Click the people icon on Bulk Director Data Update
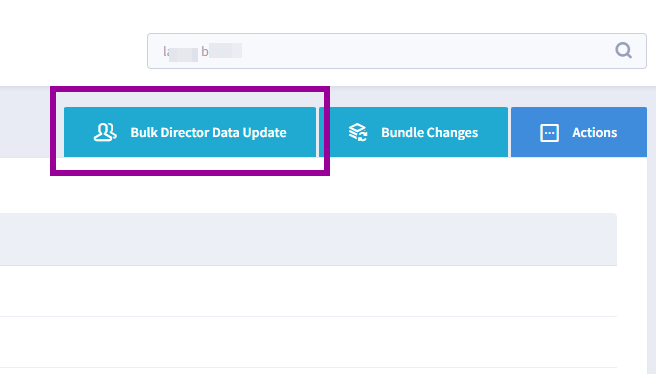Viewport: 656px width, 374px height. (x=105, y=132)
